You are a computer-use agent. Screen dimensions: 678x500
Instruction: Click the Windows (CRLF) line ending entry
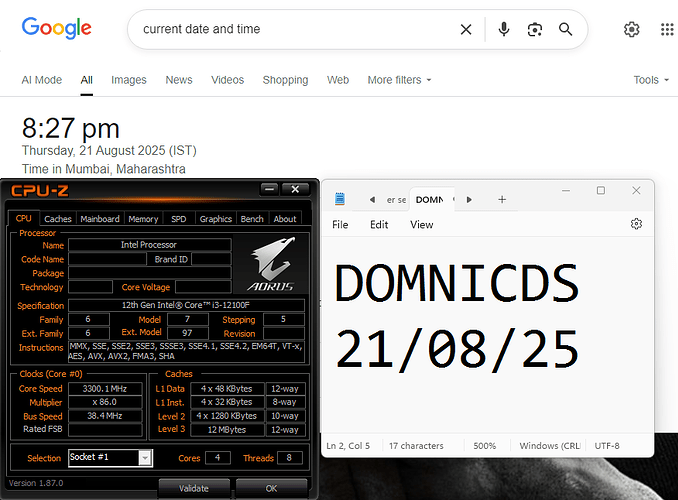coord(550,446)
